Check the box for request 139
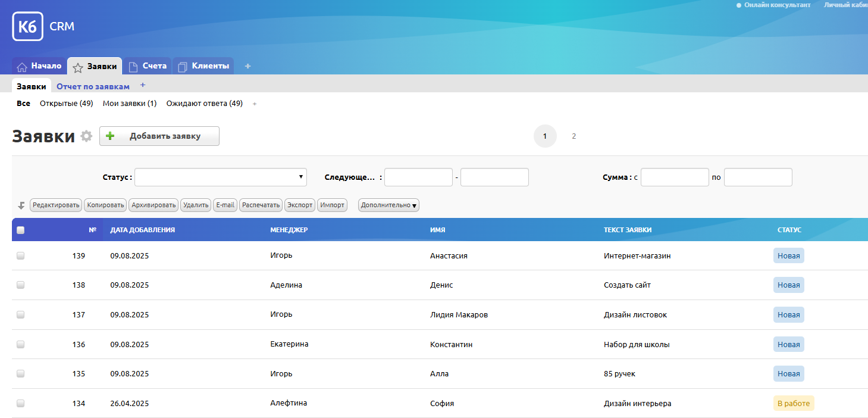The width and height of the screenshot is (868, 418). tap(21, 255)
